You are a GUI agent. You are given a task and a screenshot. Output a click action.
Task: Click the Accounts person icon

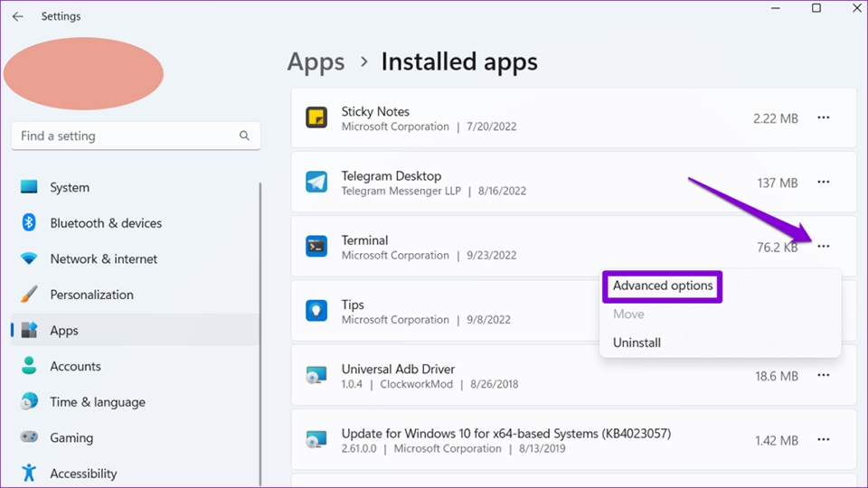[x=29, y=366]
